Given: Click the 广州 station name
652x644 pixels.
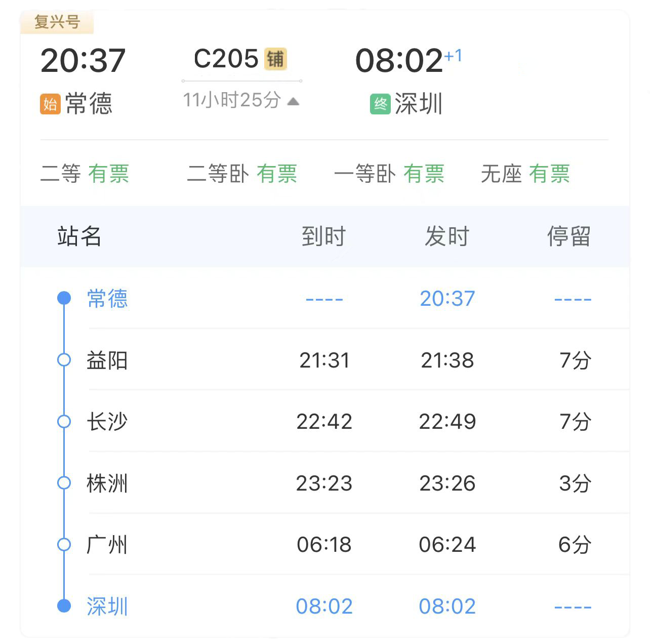Looking at the screenshot, I should 107,545.
